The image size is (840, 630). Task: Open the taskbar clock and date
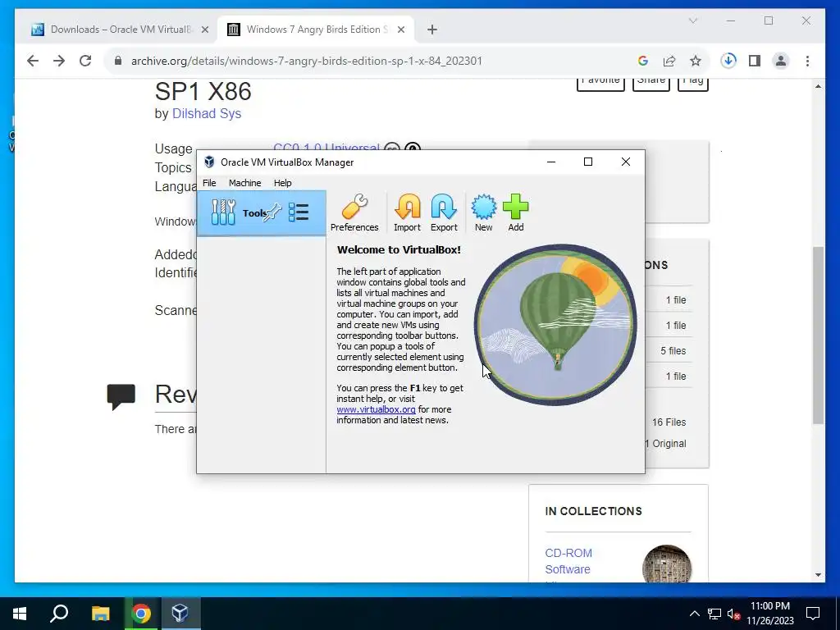coord(769,614)
